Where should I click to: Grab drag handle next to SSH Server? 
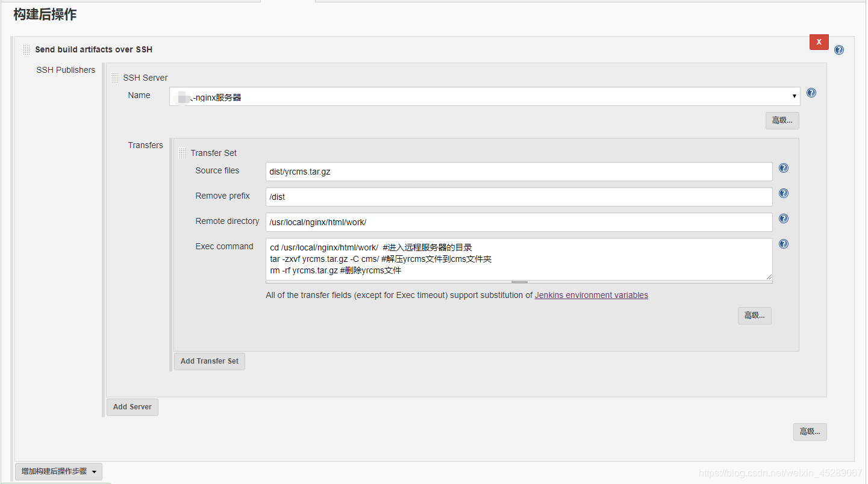(x=115, y=78)
